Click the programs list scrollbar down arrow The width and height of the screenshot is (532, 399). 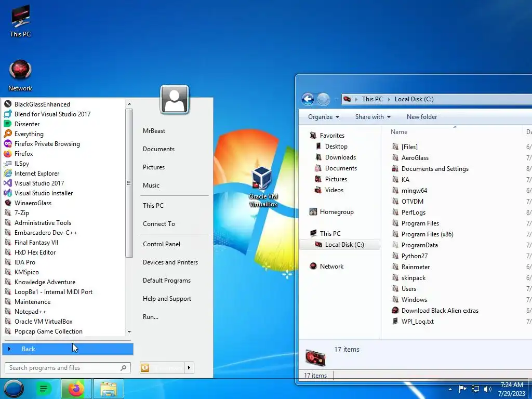pos(129,331)
